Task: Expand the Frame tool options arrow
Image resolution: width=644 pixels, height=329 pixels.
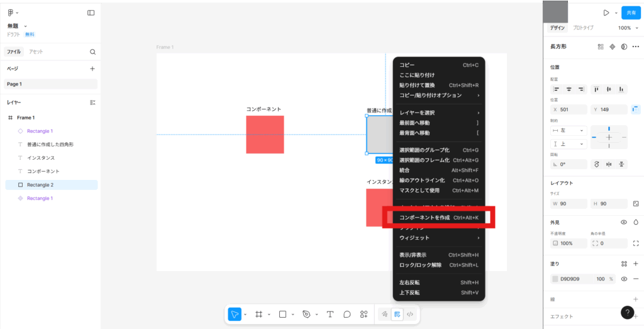Action: coord(269,314)
